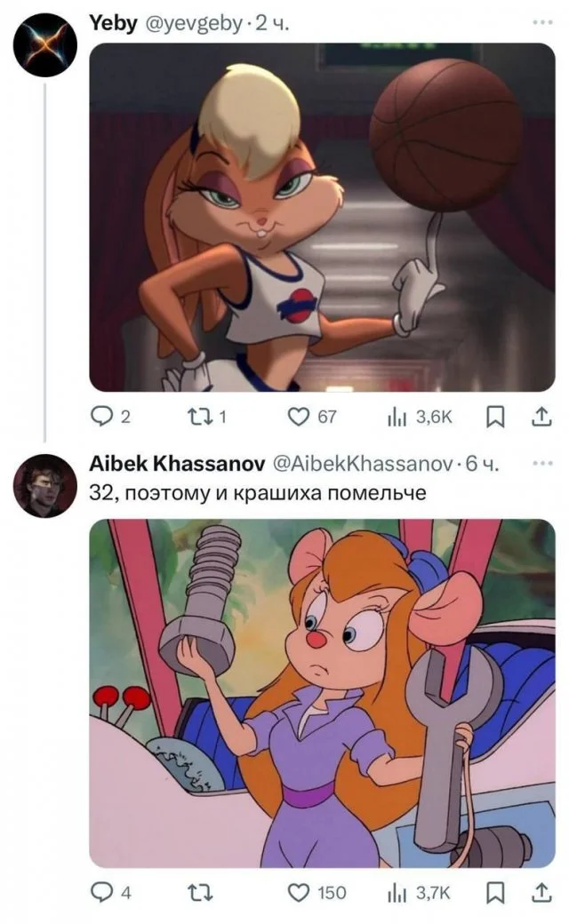Bookmark Aibek Khassanov's tweet
Screen dimensions: 569x924
coord(499,893)
